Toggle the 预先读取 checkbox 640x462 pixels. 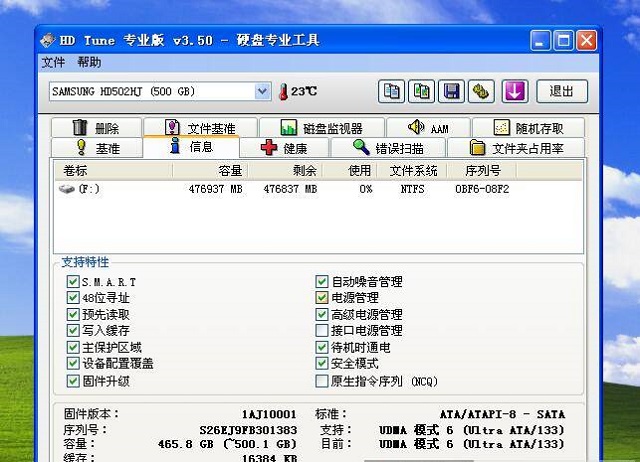pos(73,314)
